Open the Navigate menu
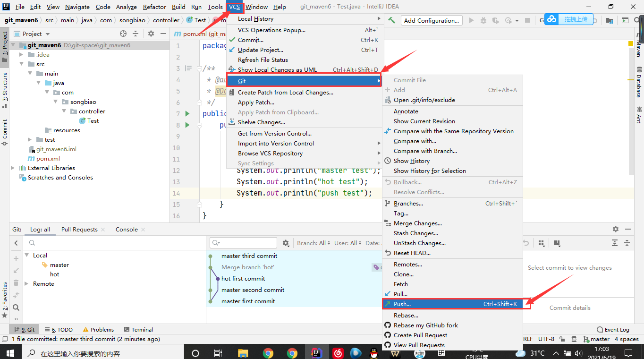644x359 pixels. pos(77,7)
